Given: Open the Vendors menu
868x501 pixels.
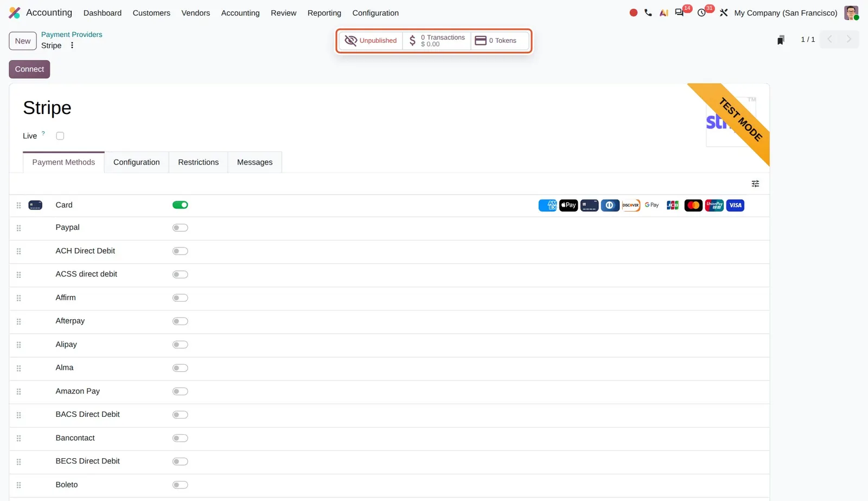Looking at the screenshot, I should click(195, 13).
